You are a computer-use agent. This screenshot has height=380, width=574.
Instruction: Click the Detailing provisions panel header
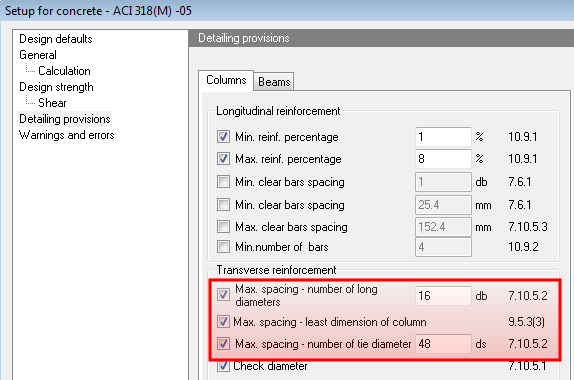pyautogui.click(x=381, y=38)
